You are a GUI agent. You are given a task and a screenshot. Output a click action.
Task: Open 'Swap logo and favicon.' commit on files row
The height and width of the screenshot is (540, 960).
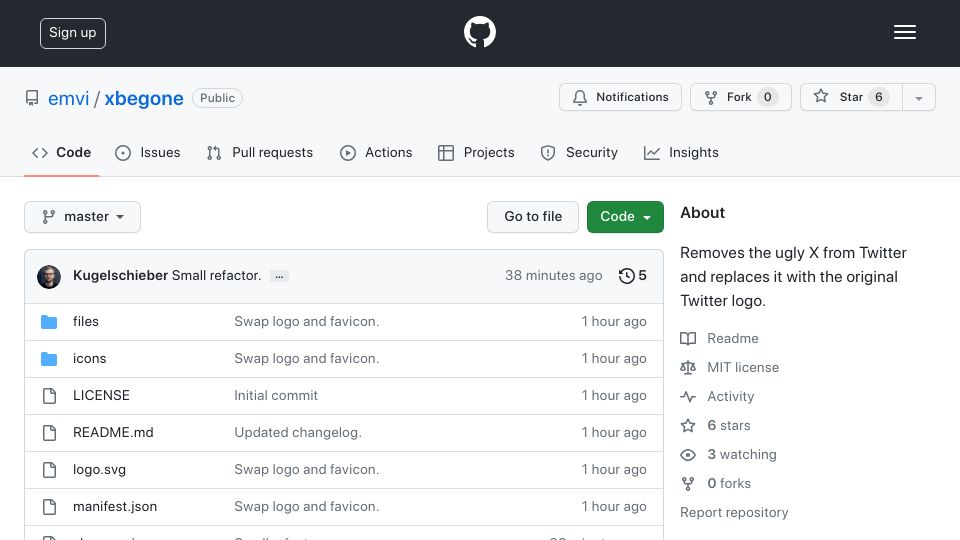pos(307,321)
